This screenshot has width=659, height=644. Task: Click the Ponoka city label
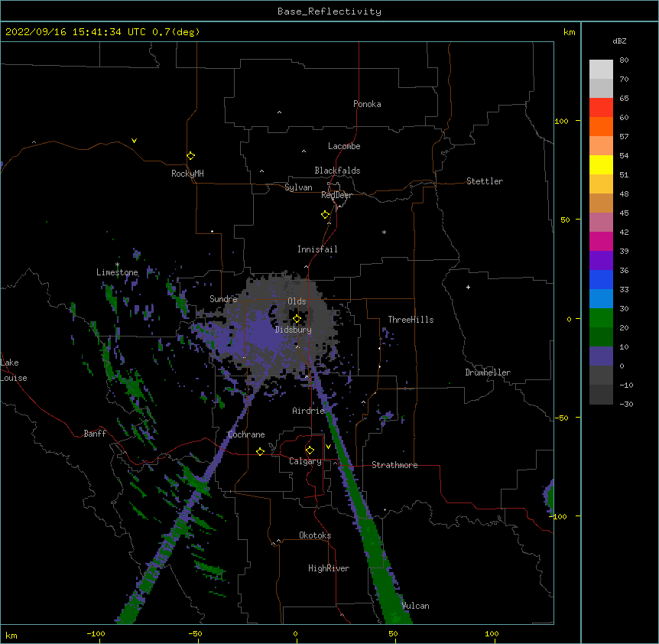coord(367,104)
